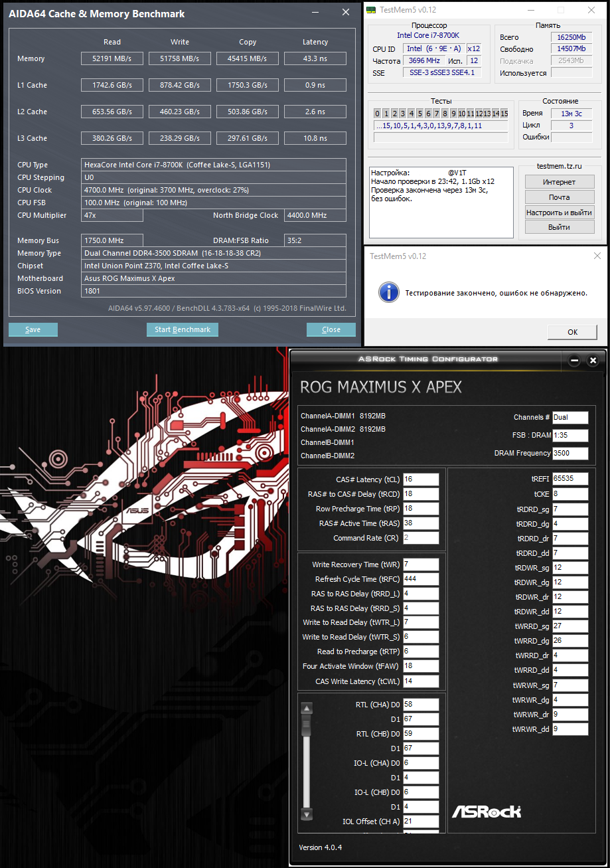Click test number 15 box in Тесты
610x868 pixels.
pyautogui.click(x=504, y=114)
